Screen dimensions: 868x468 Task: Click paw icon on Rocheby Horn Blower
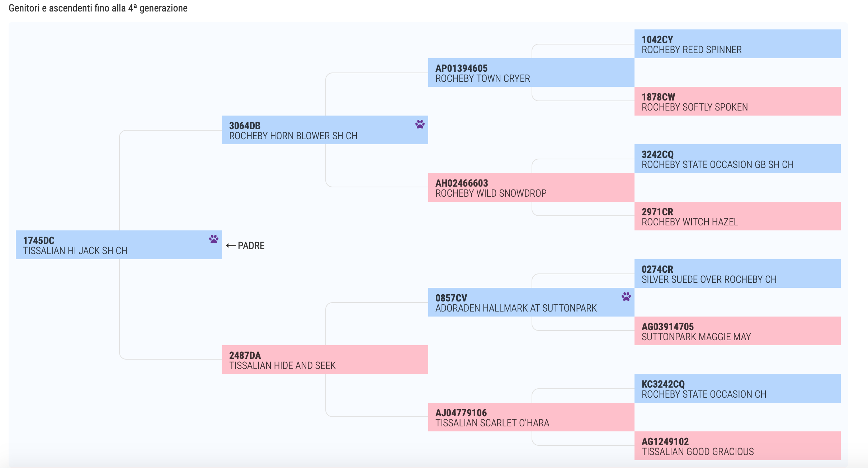point(420,124)
